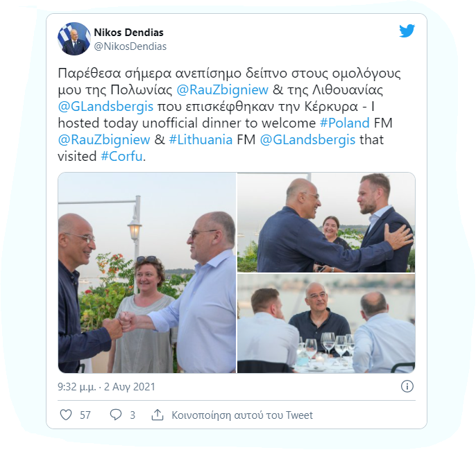
Task: Open the #Poland hashtag
Action: [345, 123]
